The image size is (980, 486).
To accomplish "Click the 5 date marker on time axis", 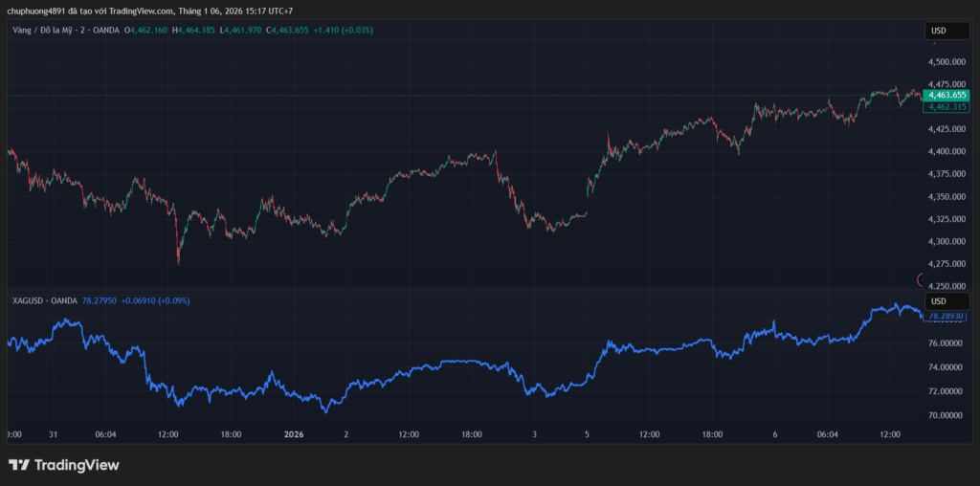I will 587,434.
